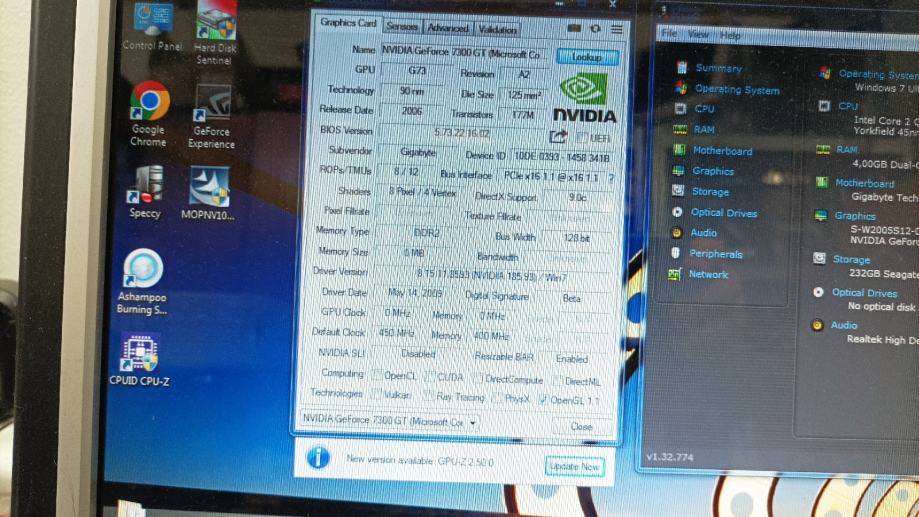The width and height of the screenshot is (919, 517).
Task: Click Driver Version field
Action: point(491,275)
